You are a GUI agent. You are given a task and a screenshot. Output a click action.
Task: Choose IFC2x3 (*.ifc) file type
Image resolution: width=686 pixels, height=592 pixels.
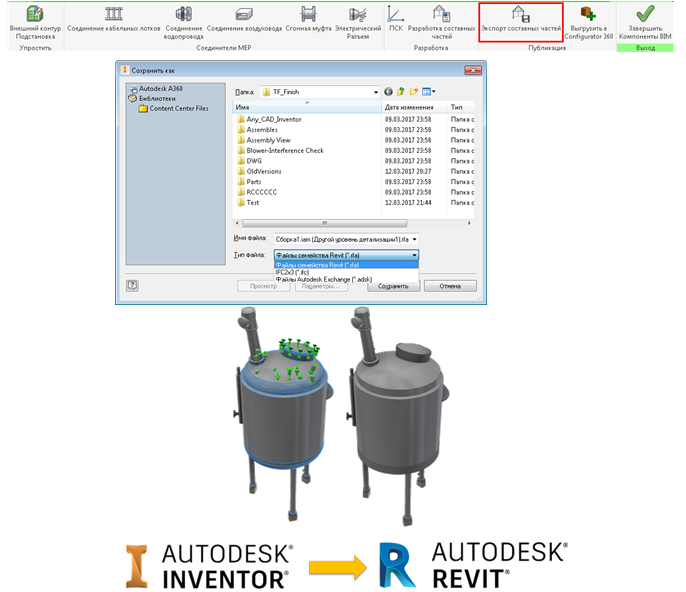346,272
